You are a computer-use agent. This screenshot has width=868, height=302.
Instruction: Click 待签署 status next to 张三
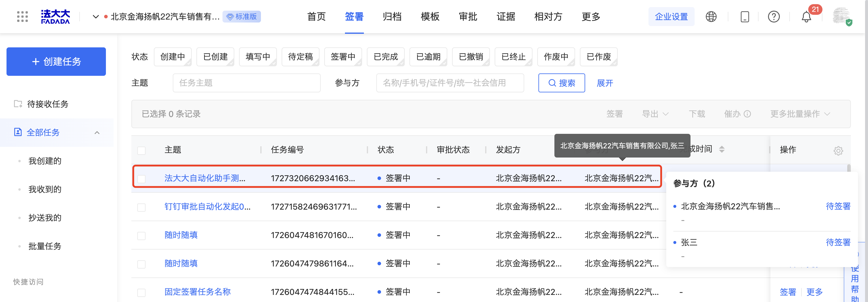pos(838,242)
